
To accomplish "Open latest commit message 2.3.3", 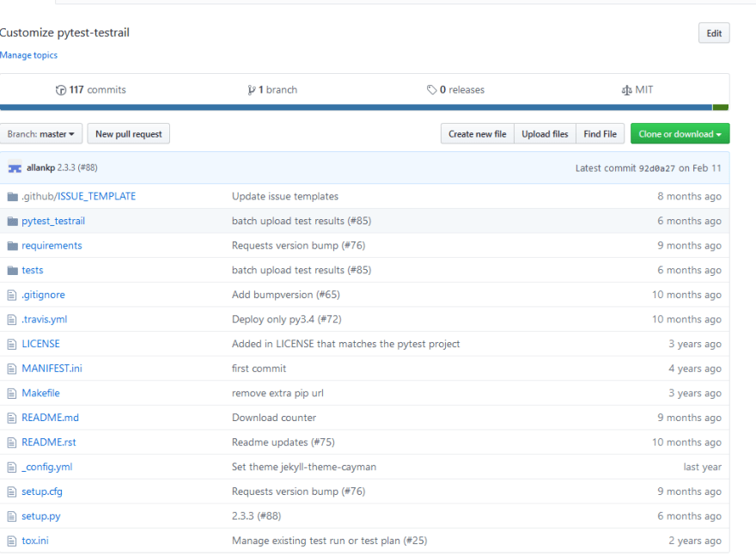I will pyautogui.click(x=77, y=168).
